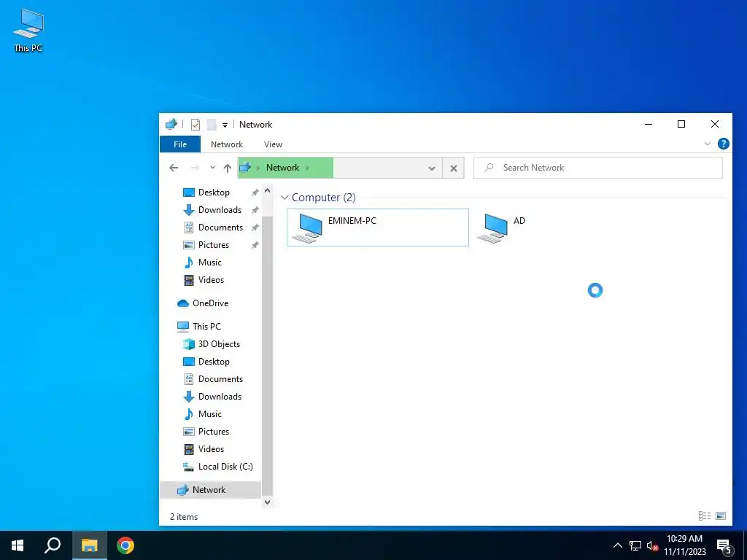Viewport: 747px width, 560px height.
Task: Click the Search Network box
Action: tap(598, 168)
